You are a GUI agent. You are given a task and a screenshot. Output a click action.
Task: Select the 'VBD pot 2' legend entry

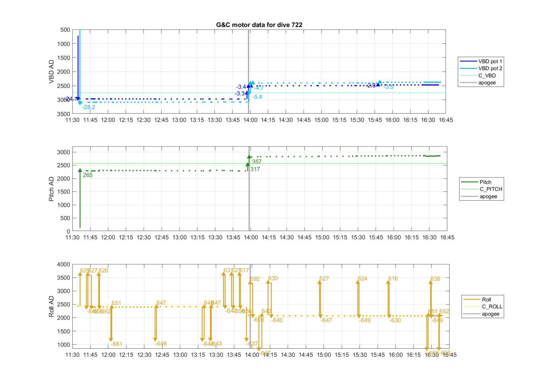coord(481,68)
